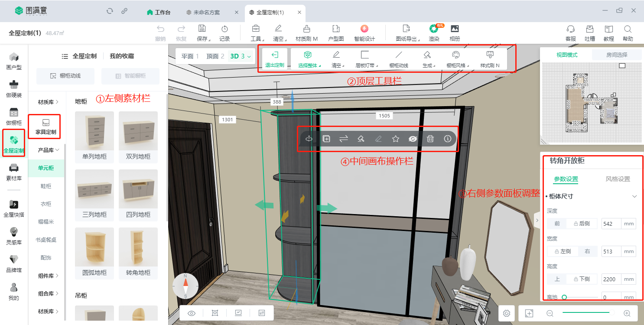
Task: Select the 右 width direction option
Action: (x=588, y=251)
